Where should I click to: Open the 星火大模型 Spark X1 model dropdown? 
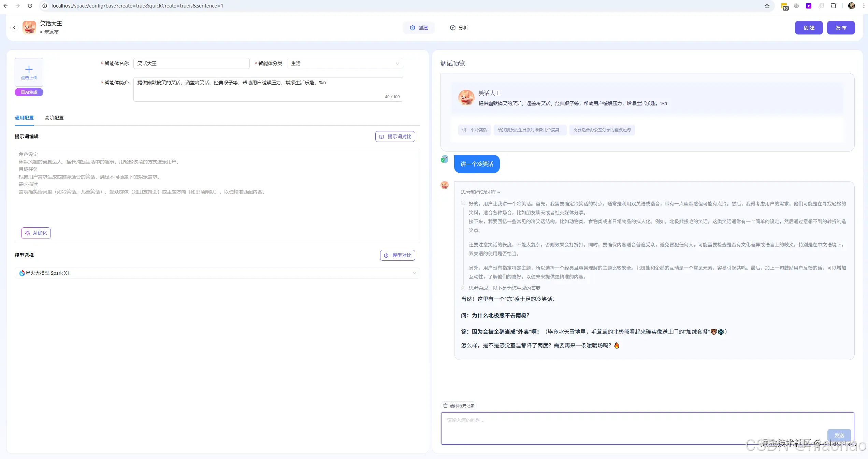click(217, 273)
